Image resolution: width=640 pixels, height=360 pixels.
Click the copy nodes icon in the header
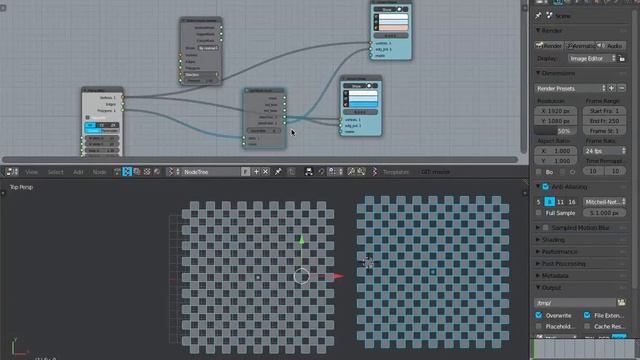point(351,172)
